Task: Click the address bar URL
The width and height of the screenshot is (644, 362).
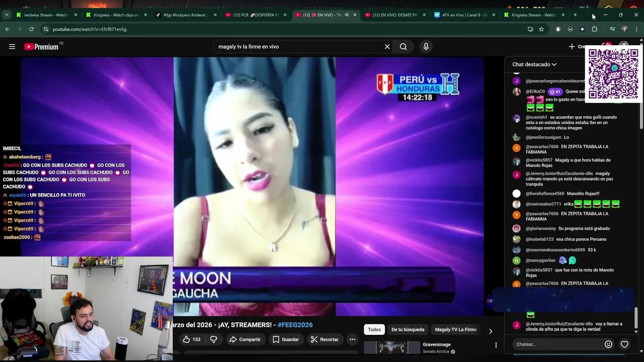Action: pyautogui.click(x=90, y=29)
